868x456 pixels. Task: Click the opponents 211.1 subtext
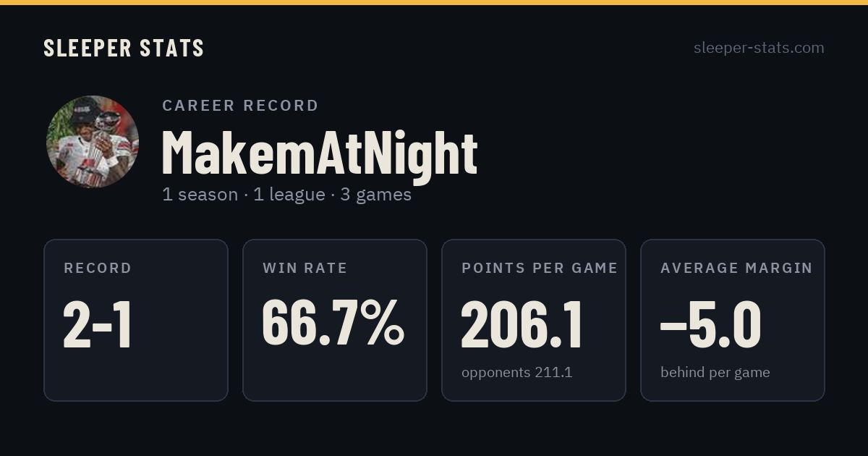click(x=516, y=373)
